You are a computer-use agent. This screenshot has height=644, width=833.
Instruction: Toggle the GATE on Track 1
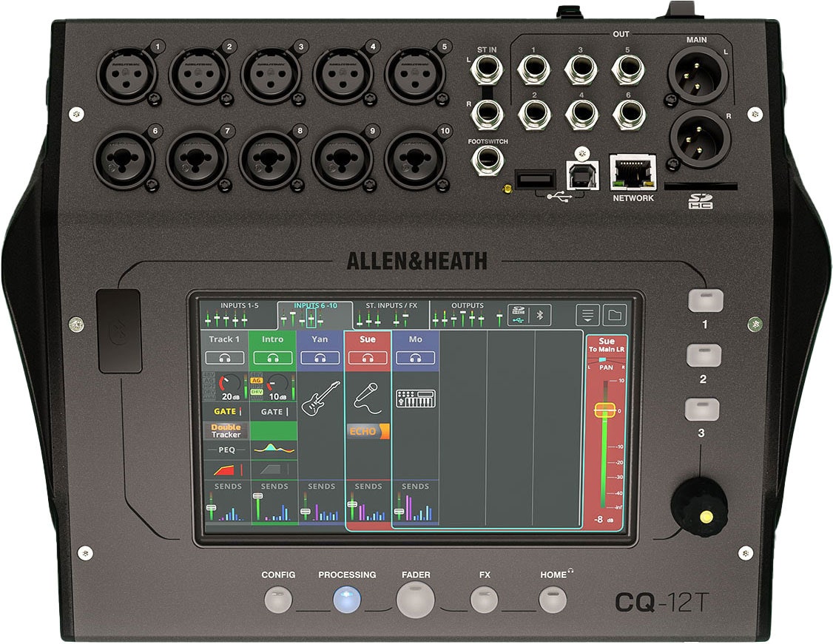click(x=225, y=411)
